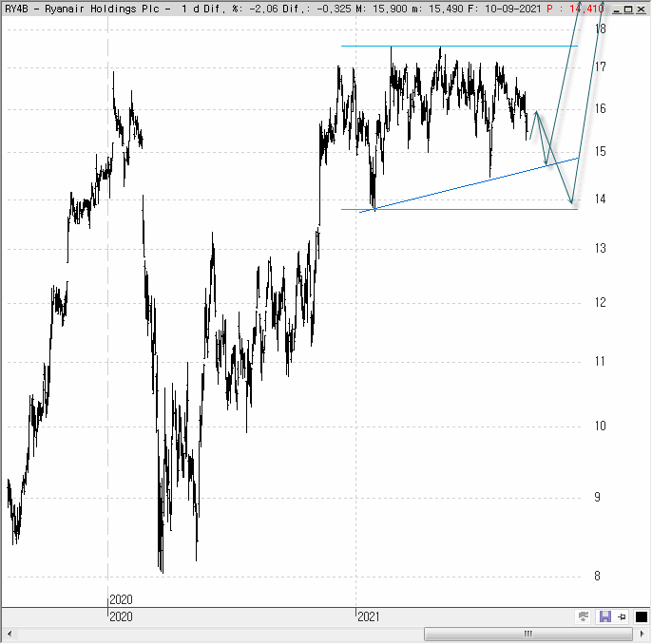
Task: Minimize the RY4B chart window
Action: click(617, 9)
